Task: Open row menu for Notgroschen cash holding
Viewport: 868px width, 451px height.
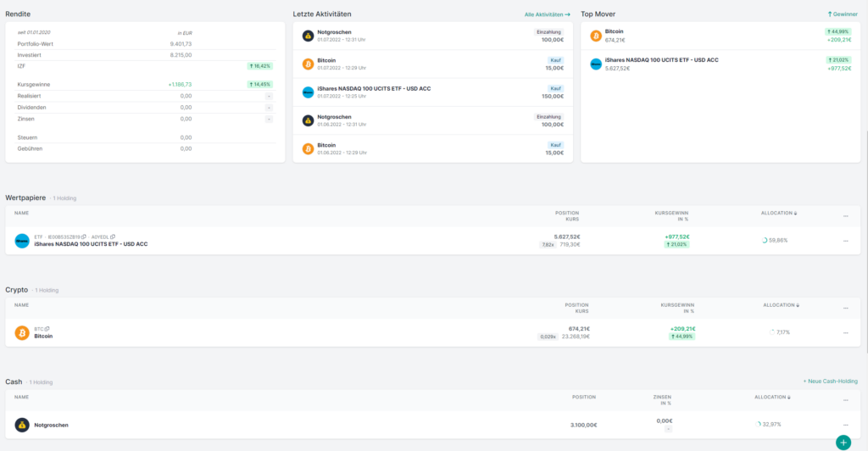Action: click(845, 425)
